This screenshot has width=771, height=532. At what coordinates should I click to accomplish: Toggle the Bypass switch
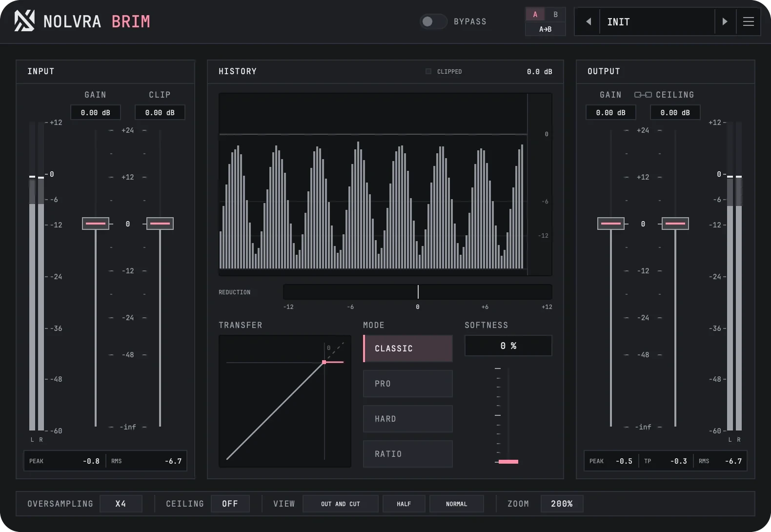point(433,21)
